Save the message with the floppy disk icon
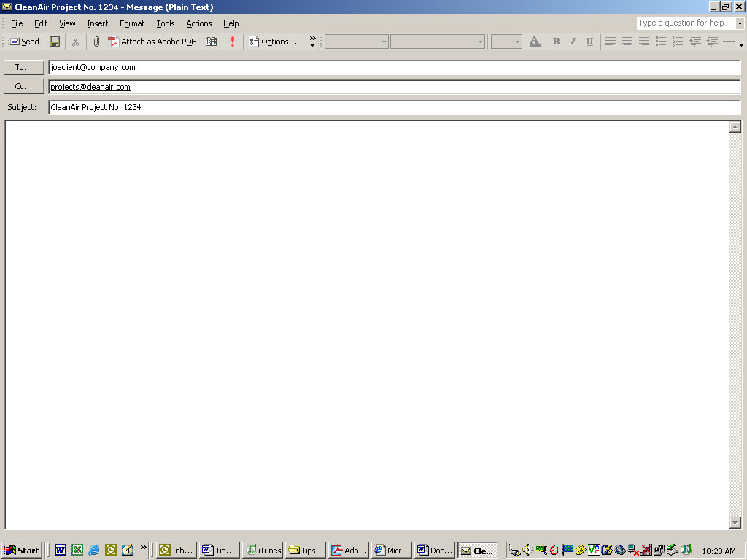 coord(55,42)
